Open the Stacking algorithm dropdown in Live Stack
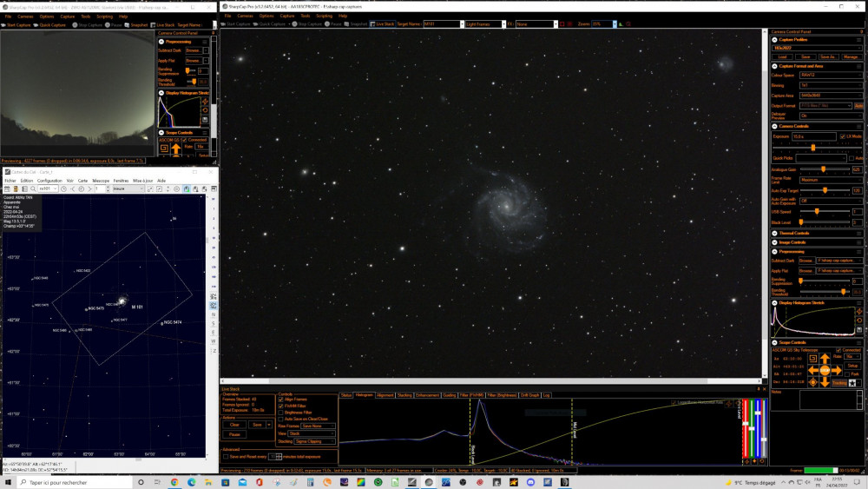 (314, 441)
